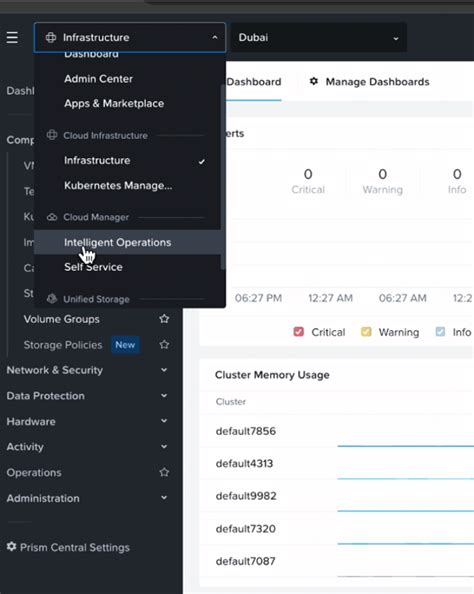This screenshot has height=594, width=474.
Task: Choose Self Service in the dropdown list
Action: 93,267
